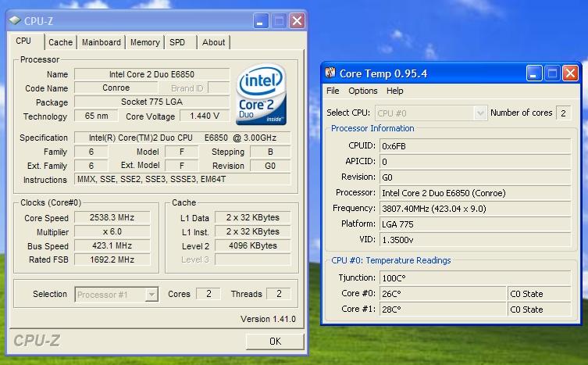Click the Intel Core 2 Duo logo
588x365 pixels.
[261, 95]
